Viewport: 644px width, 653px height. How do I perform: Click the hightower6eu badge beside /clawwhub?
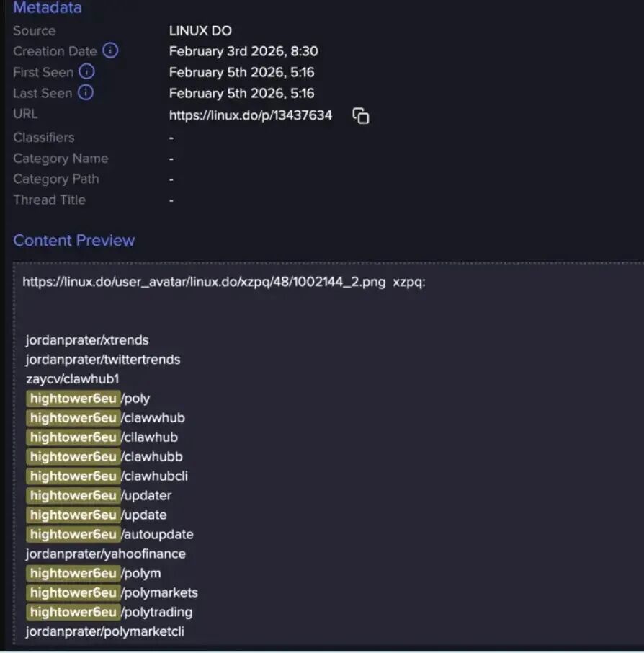click(x=73, y=417)
